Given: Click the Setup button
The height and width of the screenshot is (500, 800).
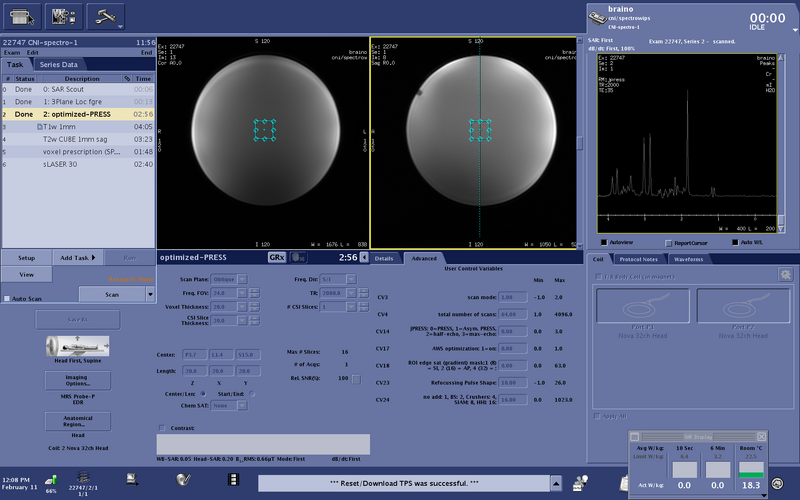Looking at the screenshot, I should coord(27,258).
